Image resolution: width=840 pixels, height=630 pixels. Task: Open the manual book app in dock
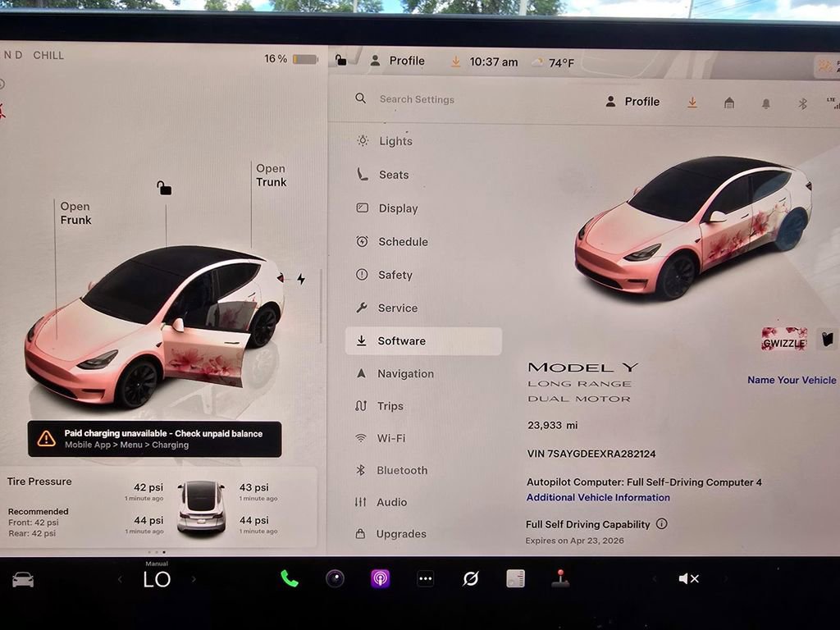point(515,578)
